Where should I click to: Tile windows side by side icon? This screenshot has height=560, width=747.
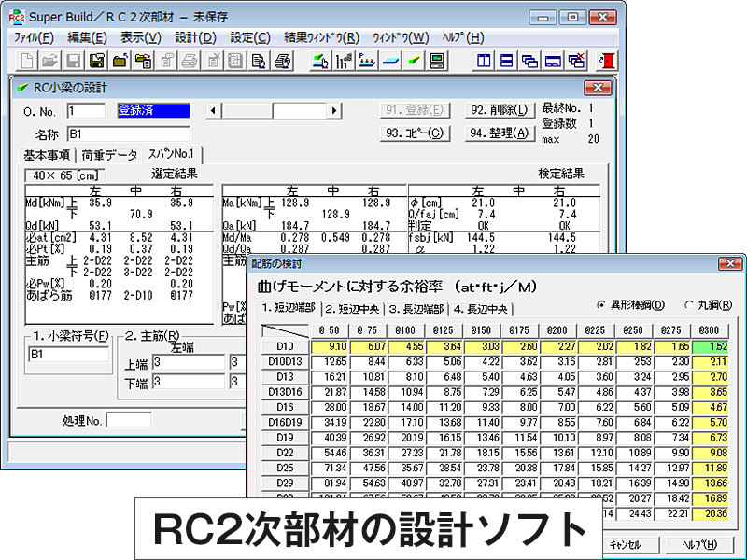484,62
